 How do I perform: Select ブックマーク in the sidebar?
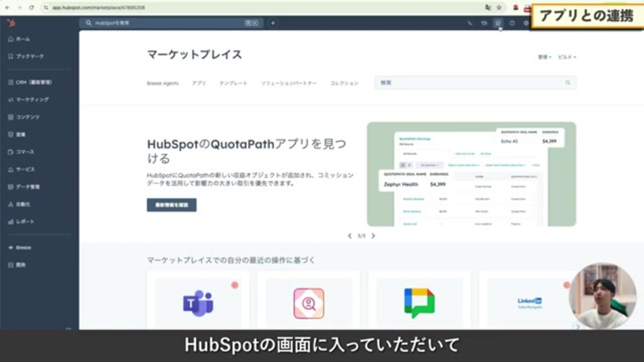(28, 56)
